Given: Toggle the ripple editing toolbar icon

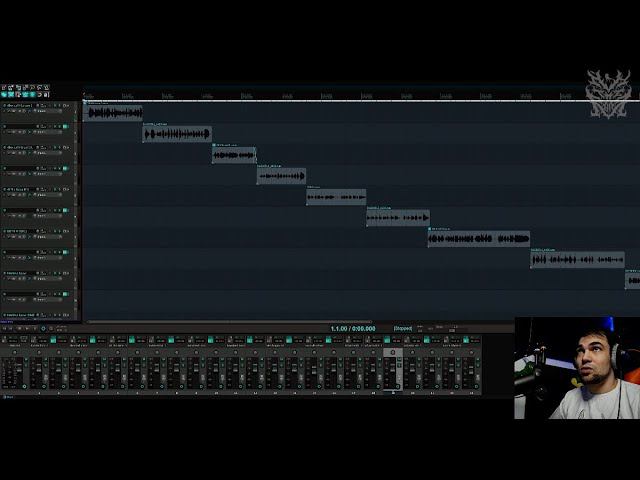Looking at the screenshot, I should coord(18,94).
